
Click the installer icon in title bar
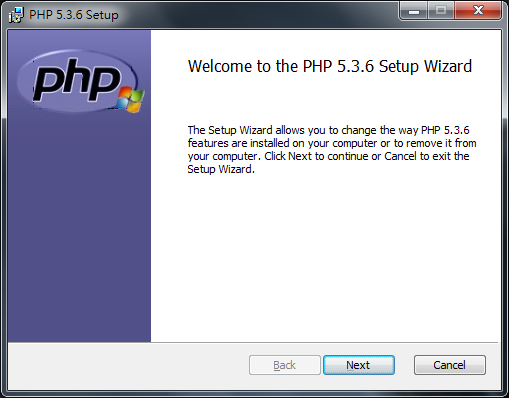click(x=16, y=15)
